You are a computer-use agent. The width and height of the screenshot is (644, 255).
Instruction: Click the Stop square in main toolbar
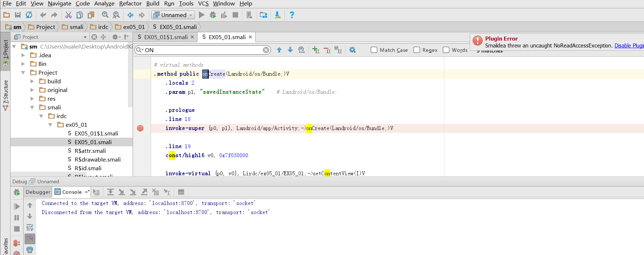pos(236,15)
